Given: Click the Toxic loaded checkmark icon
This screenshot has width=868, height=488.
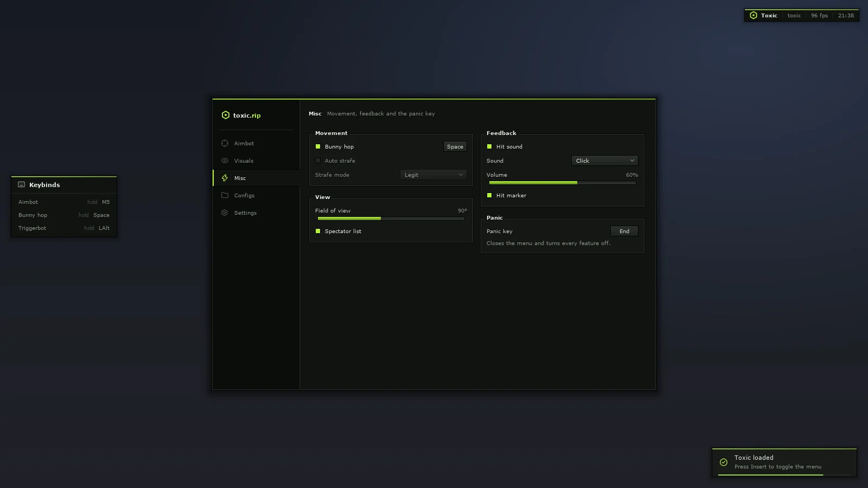Looking at the screenshot, I should click(x=724, y=463).
